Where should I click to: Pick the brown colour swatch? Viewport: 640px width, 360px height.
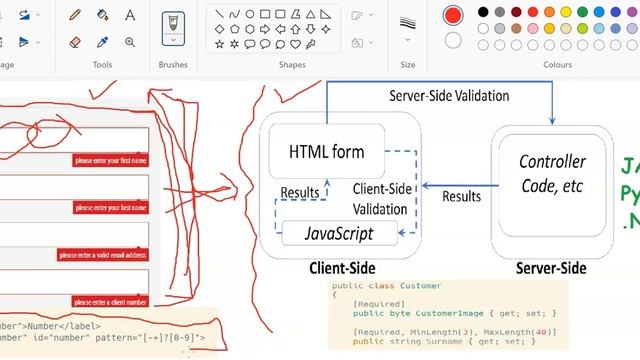(516, 28)
